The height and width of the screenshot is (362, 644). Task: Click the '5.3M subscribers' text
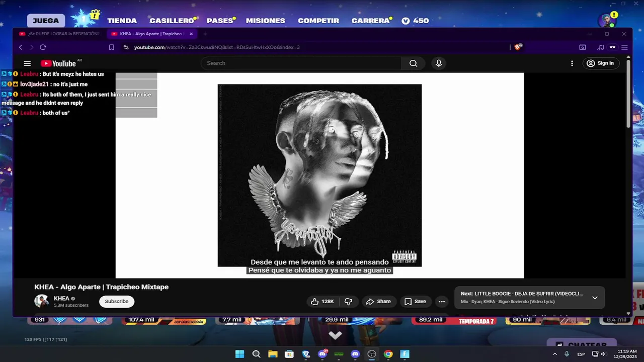[71, 305]
